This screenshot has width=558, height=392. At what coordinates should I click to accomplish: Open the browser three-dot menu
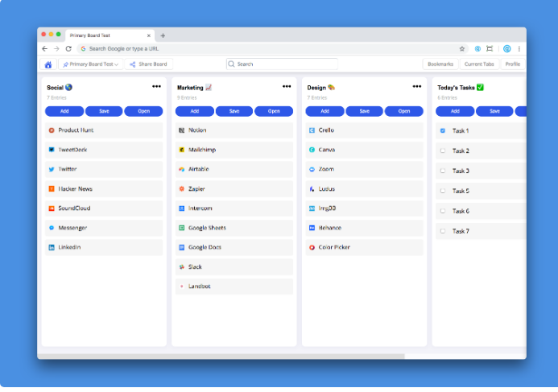pos(519,49)
